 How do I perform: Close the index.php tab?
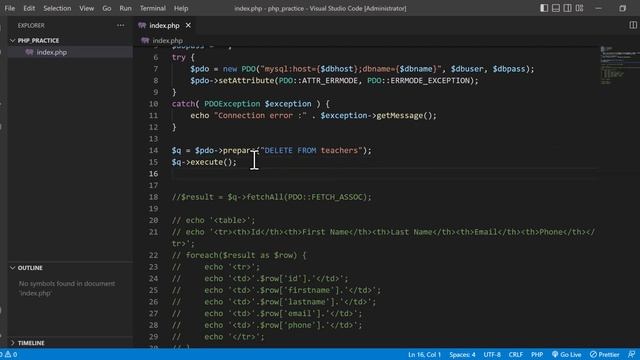point(188,25)
